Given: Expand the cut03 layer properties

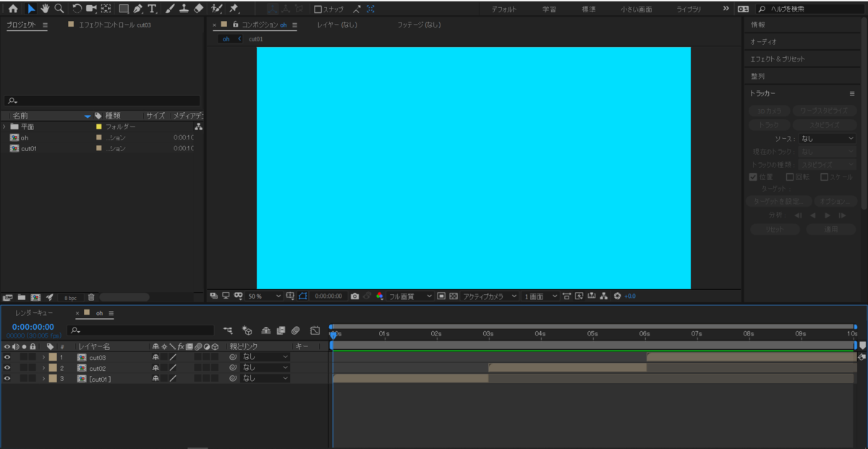Looking at the screenshot, I should [43, 357].
